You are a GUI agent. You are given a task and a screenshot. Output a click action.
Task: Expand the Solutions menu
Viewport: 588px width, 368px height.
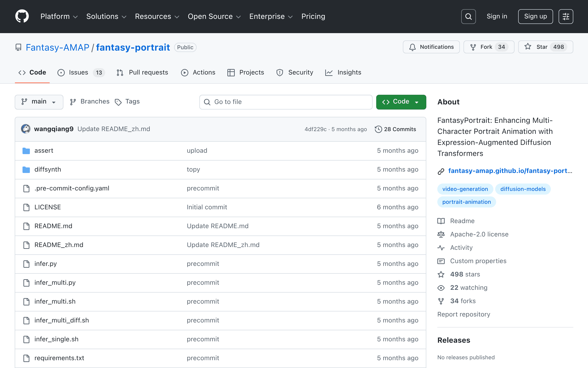click(106, 16)
